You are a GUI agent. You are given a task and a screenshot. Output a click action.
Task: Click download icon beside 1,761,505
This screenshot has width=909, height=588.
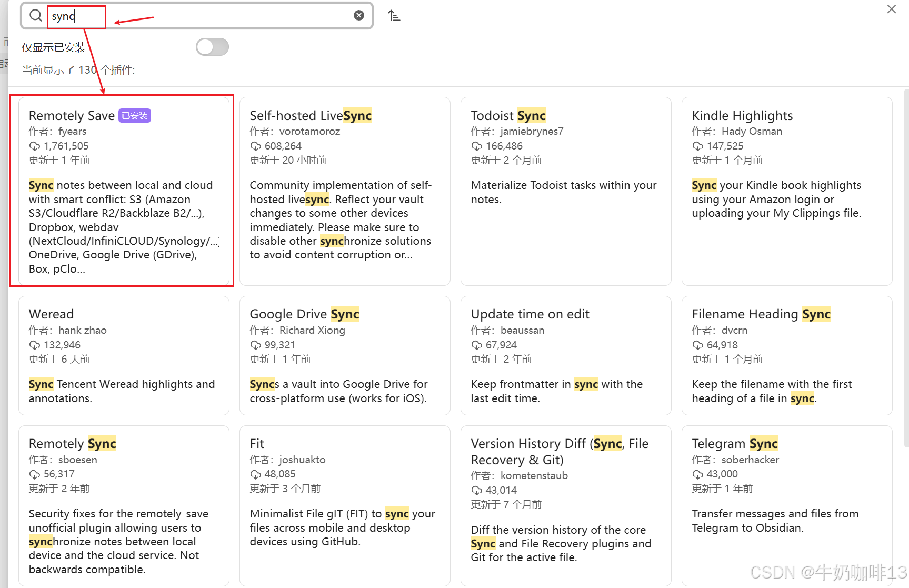pyautogui.click(x=34, y=146)
